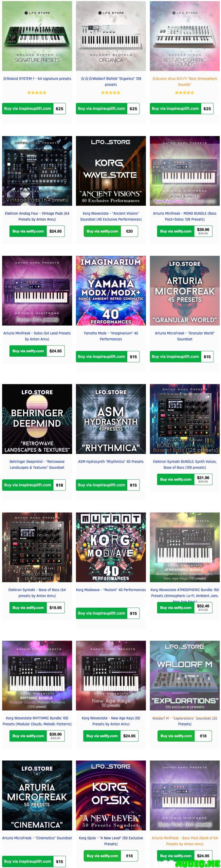
Task: Open Korg Modwave Mutant 40 Performances link
Action: tap(111, 590)
